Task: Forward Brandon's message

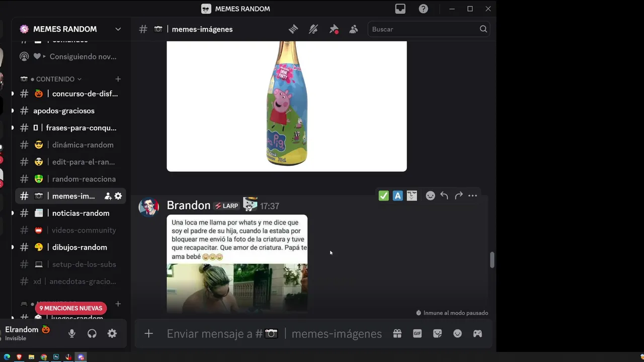Action: tap(458, 196)
